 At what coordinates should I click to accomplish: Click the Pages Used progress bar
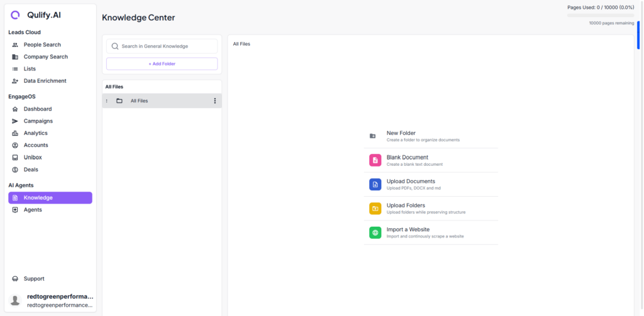601,16
